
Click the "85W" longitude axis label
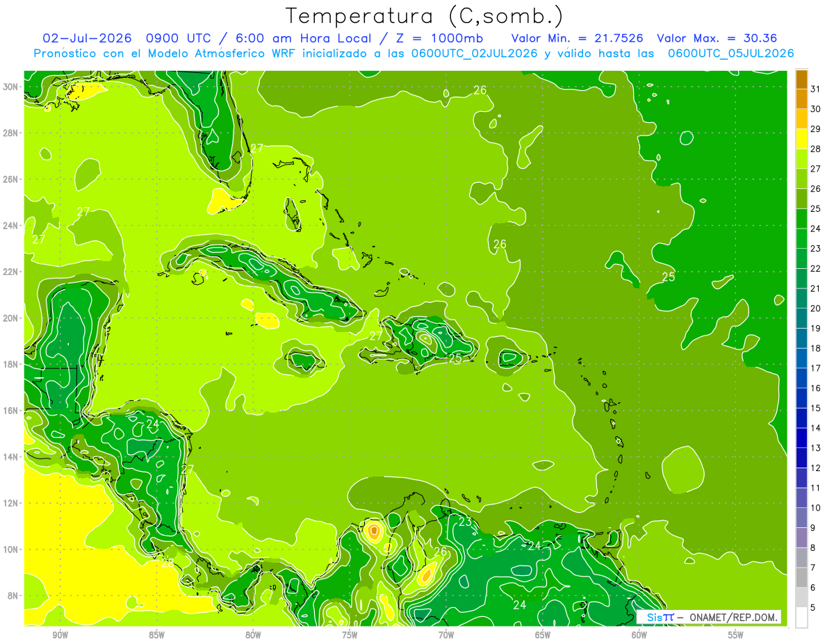tap(156, 635)
